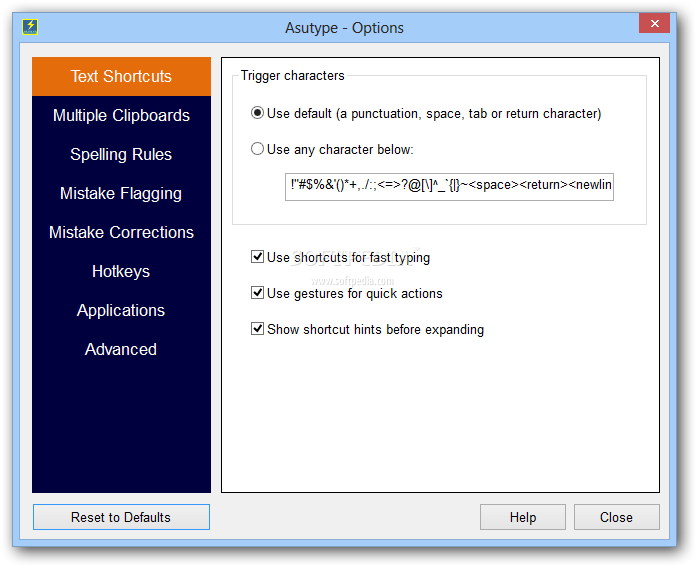
Task: Click the Asutype - Options title text
Action: pos(344,28)
